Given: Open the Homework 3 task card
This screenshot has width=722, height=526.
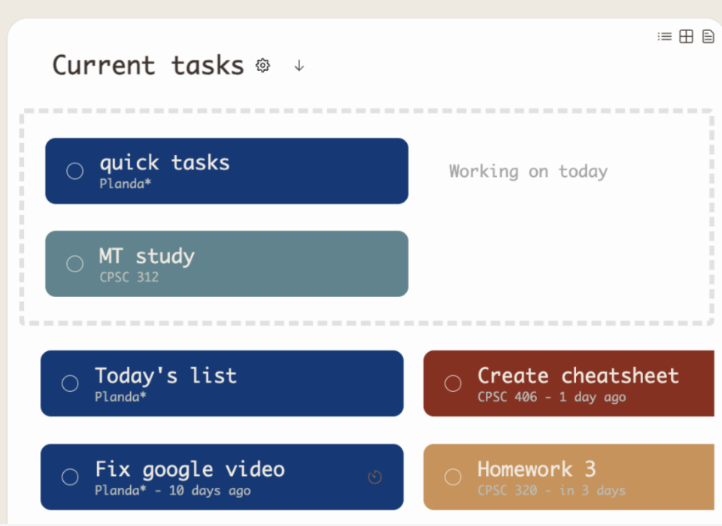Looking at the screenshot, I should [x=569, y=477].
